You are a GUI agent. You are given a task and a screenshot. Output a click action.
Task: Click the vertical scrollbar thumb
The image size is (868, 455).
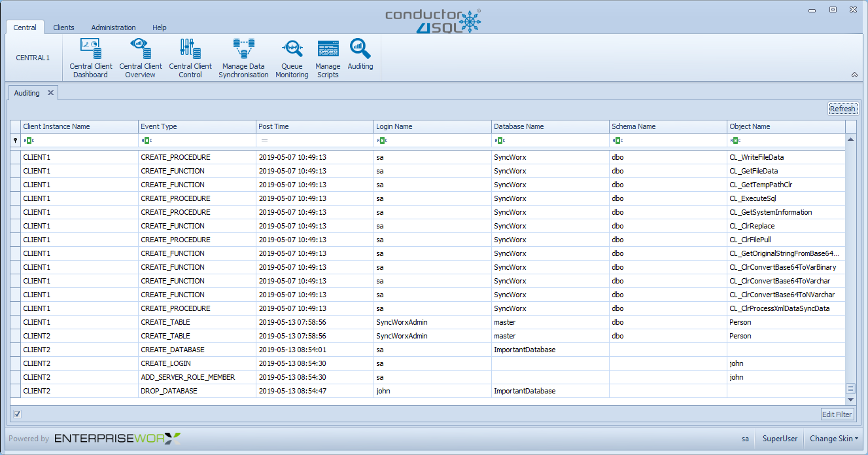point(851,389)
